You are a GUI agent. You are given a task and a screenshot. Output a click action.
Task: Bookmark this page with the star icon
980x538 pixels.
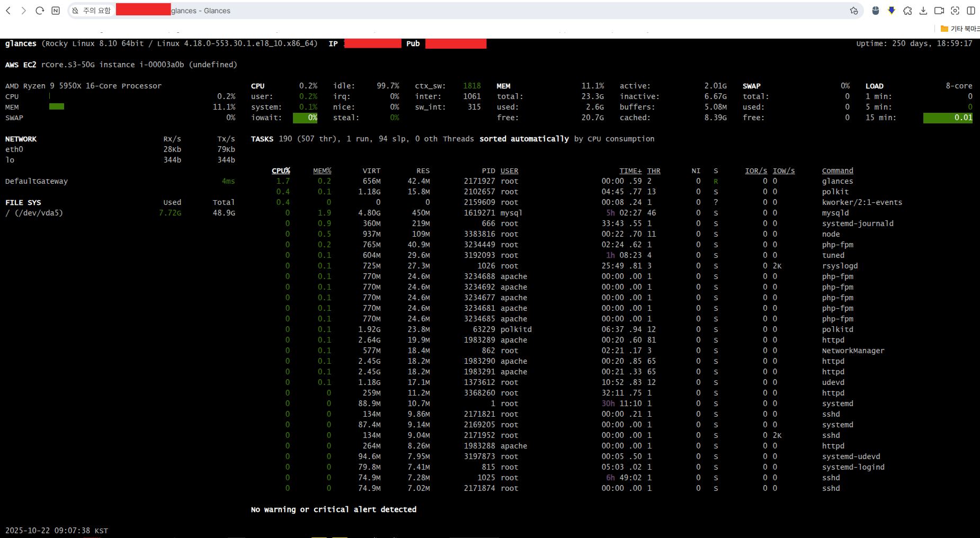(x=853, y=11)
